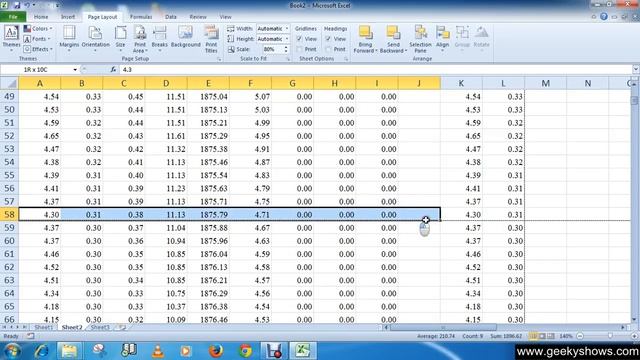This screenshot has width=640, height=360.
Task: Switch to the Review ribbon tab
Action: click(x=198, y=17)
